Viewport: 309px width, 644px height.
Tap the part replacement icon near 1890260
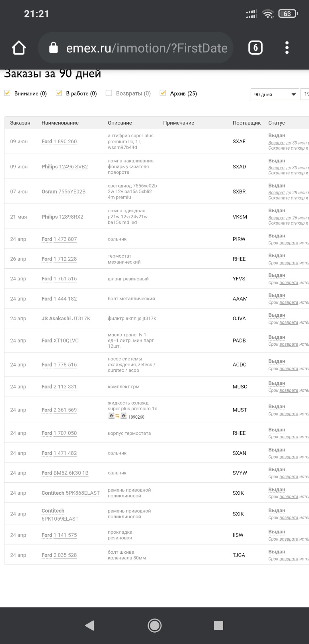click(x=117, y=416)
